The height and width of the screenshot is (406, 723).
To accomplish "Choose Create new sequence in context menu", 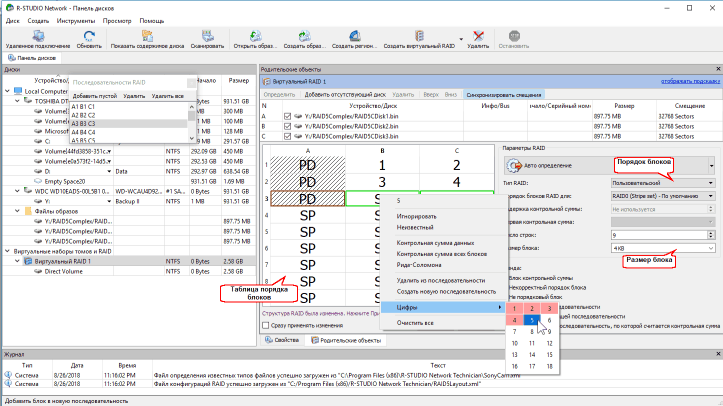I will click(446, 291).
